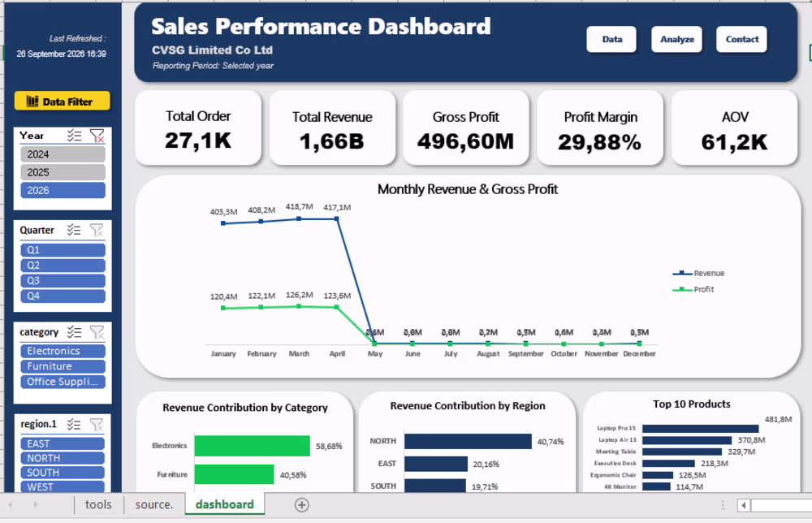Switch to the source sheet tab
The width and height of the screenshot is (812, 523).
pos(153,504)
